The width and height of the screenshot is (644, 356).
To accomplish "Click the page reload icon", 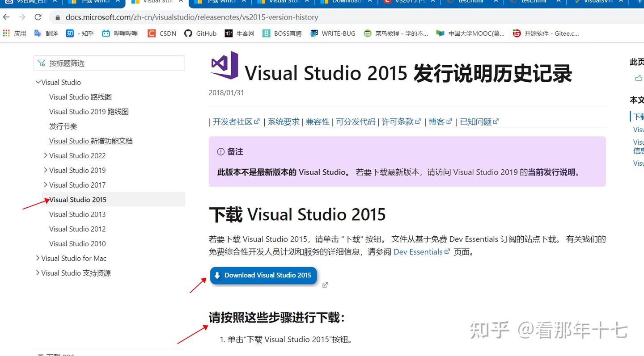I will click(38, 17).
